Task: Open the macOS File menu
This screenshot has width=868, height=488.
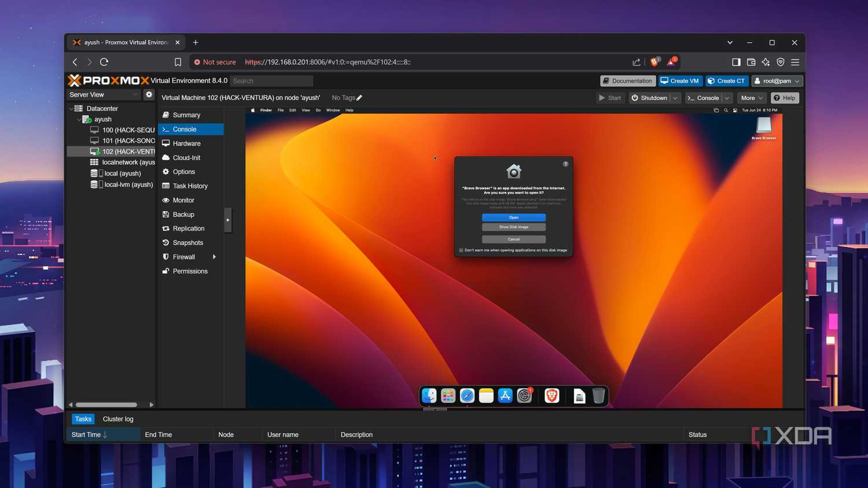Action: coord(281,110)
